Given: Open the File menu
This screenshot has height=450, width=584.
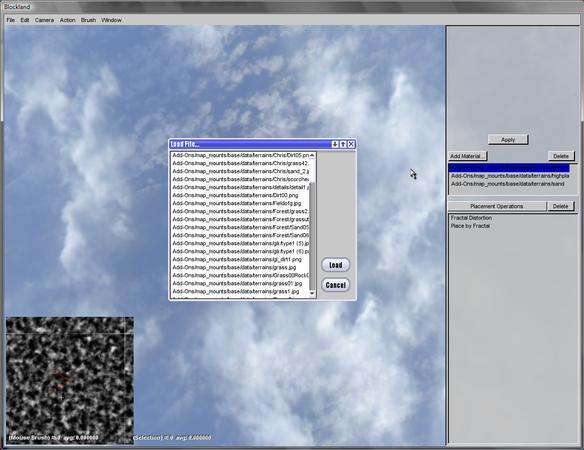Looking at the screenshot, I should 10,20.
